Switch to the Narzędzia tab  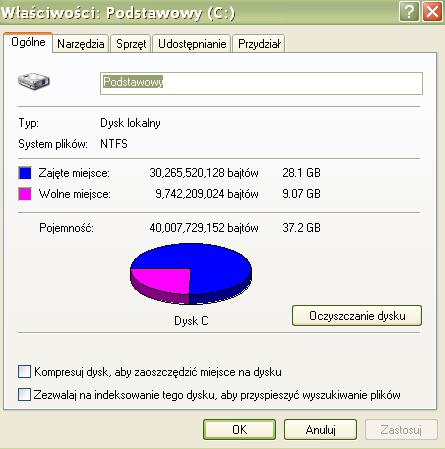click(80, 44)
